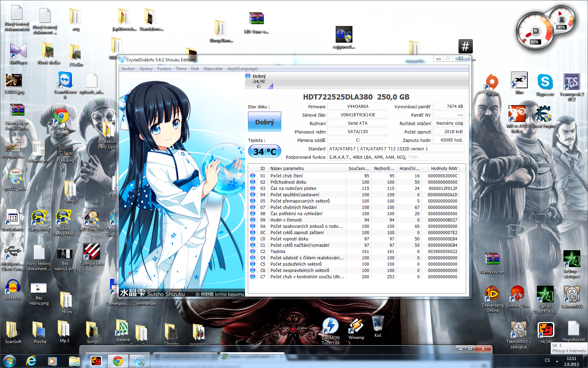588x368 pixels.
Task: Click the Dobrý disk status button
Action: tap(265, 122)
